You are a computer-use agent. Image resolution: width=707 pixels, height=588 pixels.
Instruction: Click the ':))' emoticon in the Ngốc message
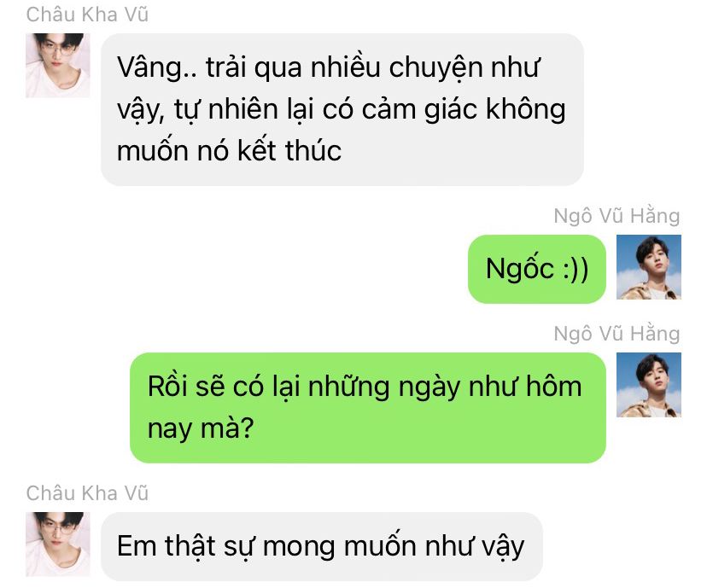pos(576,270)
